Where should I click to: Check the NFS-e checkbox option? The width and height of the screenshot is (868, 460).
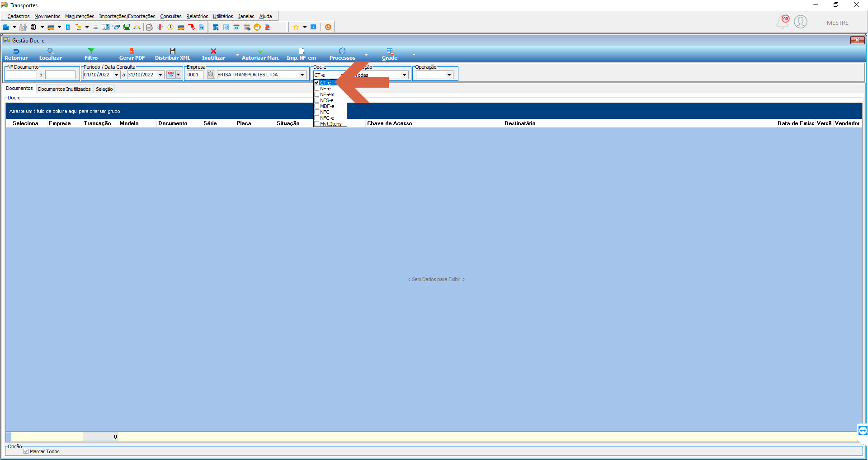316,100
